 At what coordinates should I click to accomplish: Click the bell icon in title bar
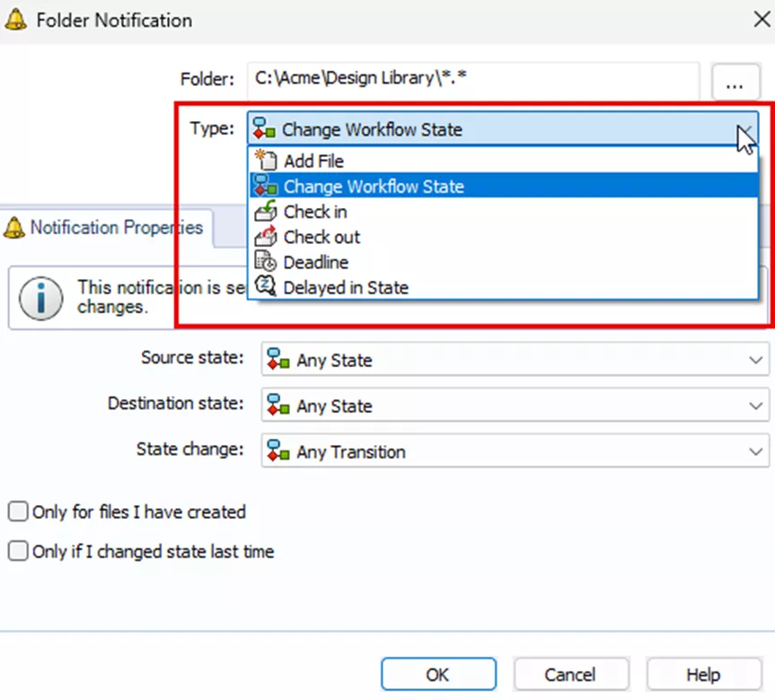(16, 21)
